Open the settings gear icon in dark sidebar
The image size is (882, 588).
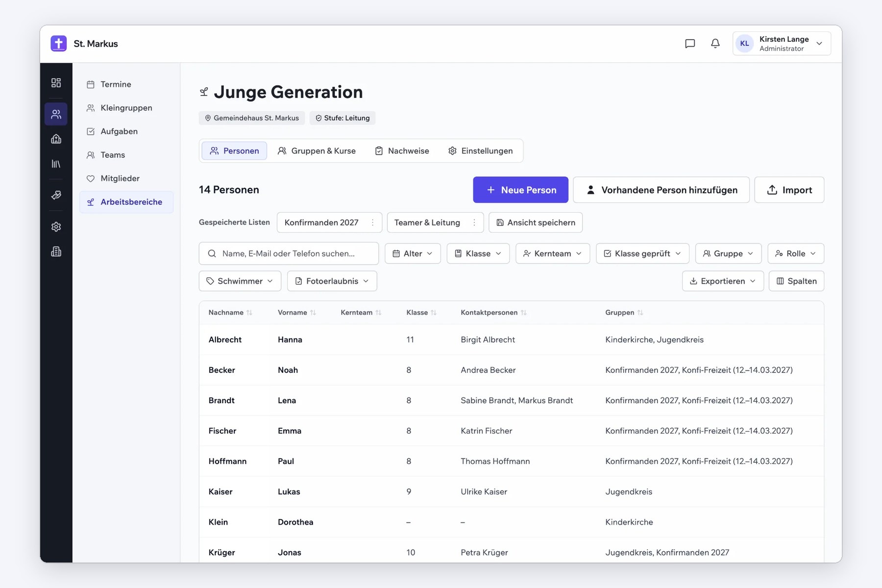[x=56, y=227]
